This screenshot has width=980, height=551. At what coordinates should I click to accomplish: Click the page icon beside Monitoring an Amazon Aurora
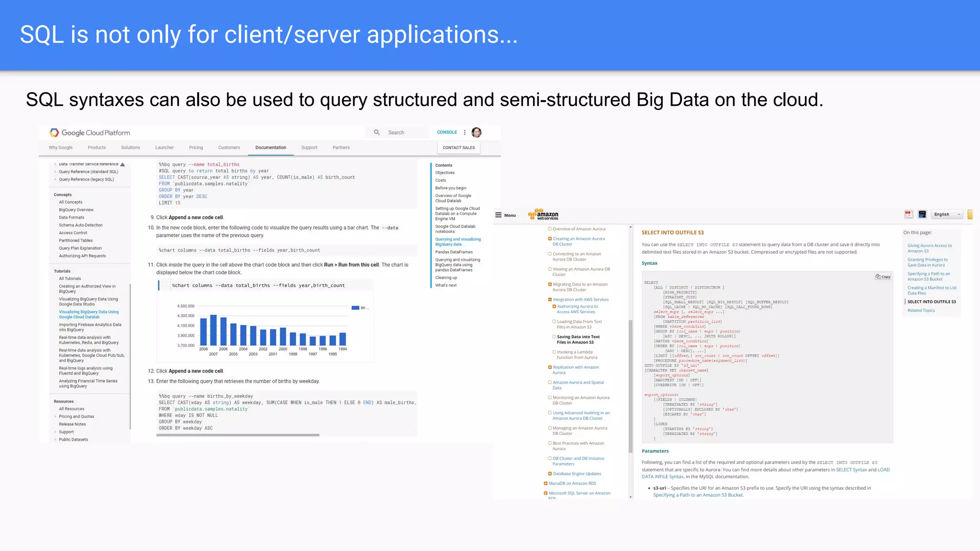point(550,397)
